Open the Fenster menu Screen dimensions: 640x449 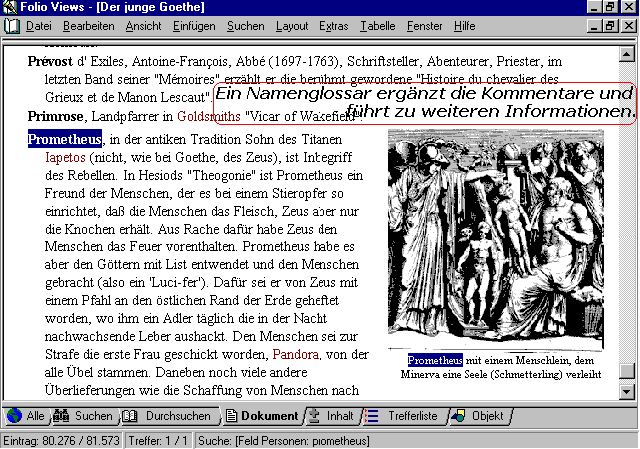click(424, 27)
